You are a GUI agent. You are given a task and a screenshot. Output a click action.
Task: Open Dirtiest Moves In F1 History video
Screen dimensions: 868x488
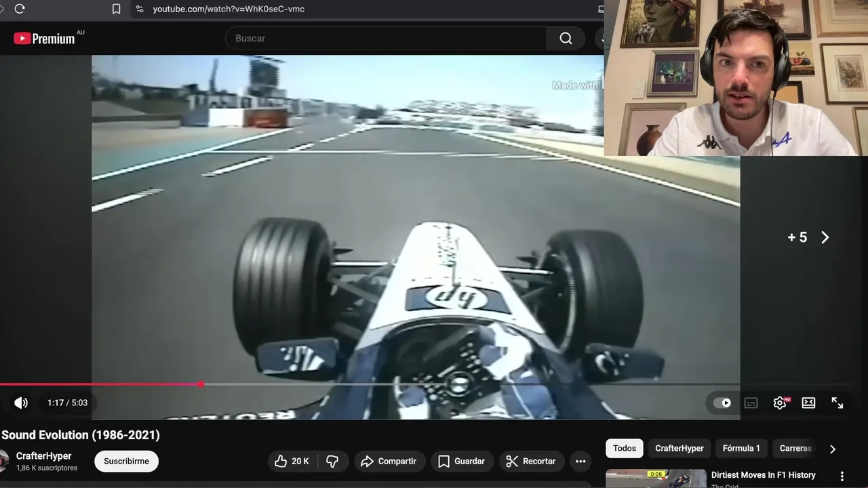(763, 475)
